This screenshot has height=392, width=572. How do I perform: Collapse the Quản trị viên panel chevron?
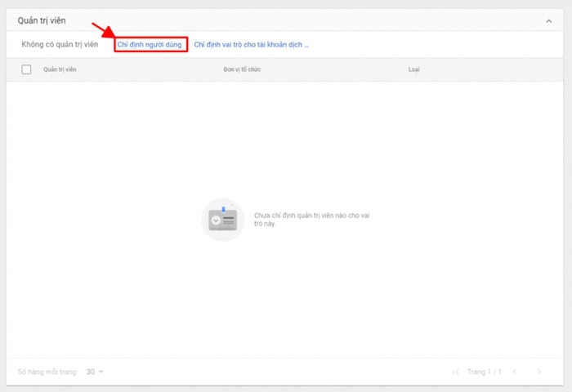click(x=548, y=21)
